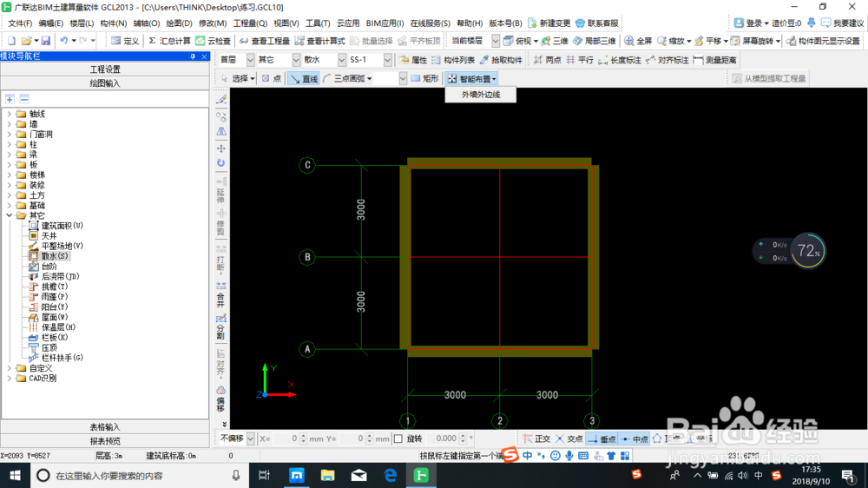Viewport: 868px width, 488px height.
Task: Run 汇总计算 summary calculation
Action: click(x=169, y=41)
